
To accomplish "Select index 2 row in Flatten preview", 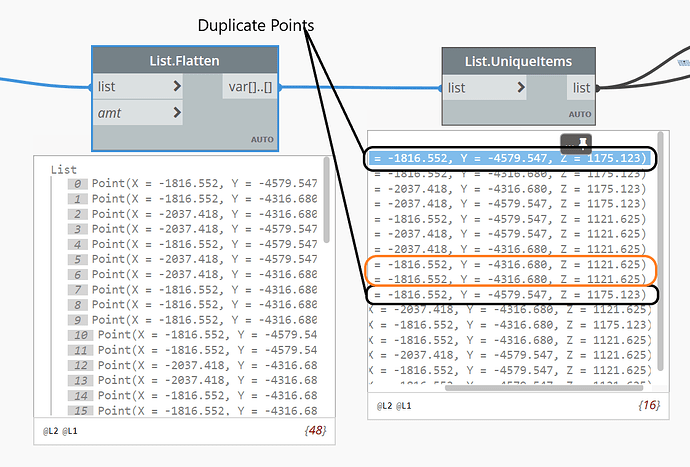I will click(192, 214).
